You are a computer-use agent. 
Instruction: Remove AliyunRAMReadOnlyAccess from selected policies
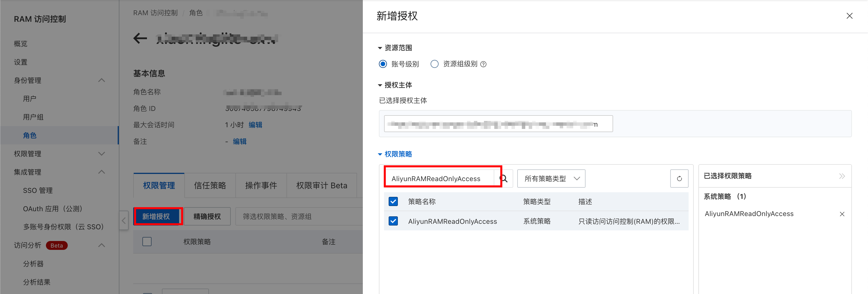[x=842, y=214]
